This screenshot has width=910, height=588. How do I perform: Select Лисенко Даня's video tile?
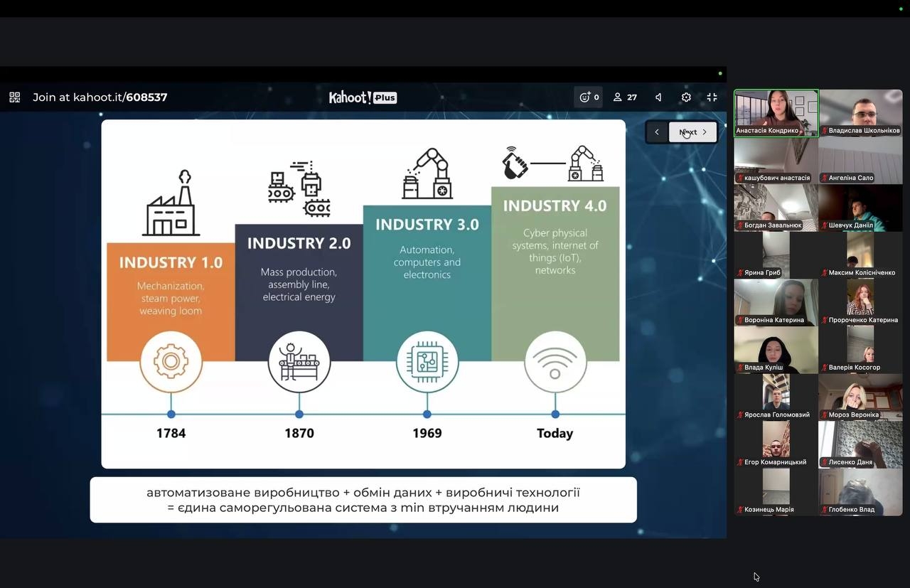860,444
